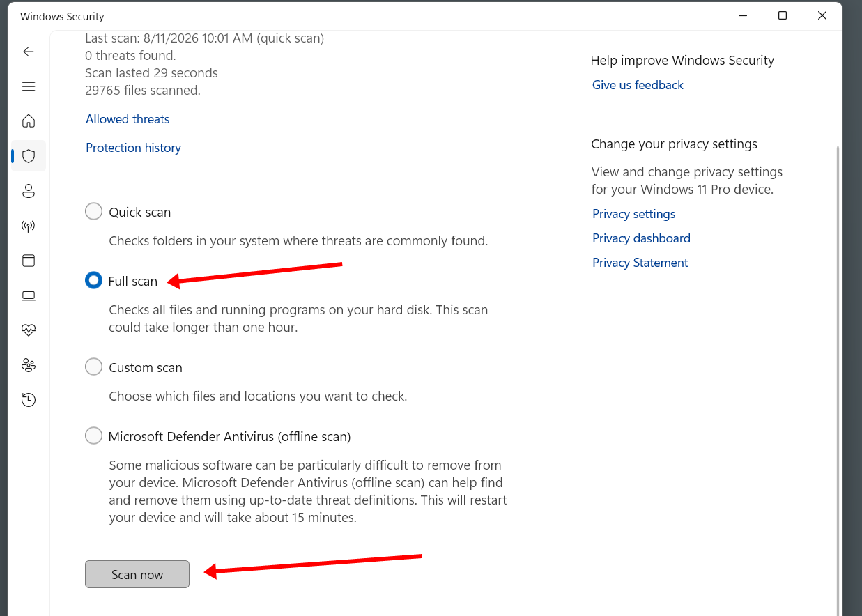Open Protection history clock icon in sidebar
This screenshot has height=616, width=862.
29,400
